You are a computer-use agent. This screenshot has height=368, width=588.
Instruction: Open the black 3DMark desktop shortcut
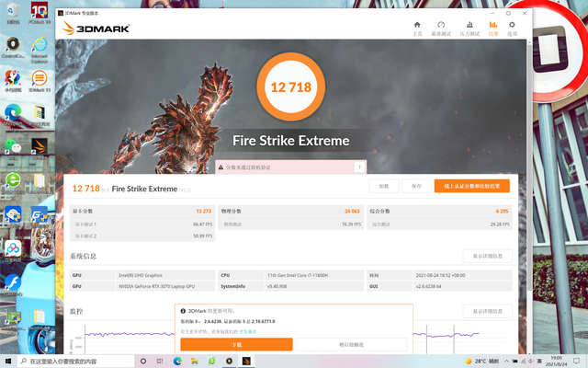[x=40, y=149]
